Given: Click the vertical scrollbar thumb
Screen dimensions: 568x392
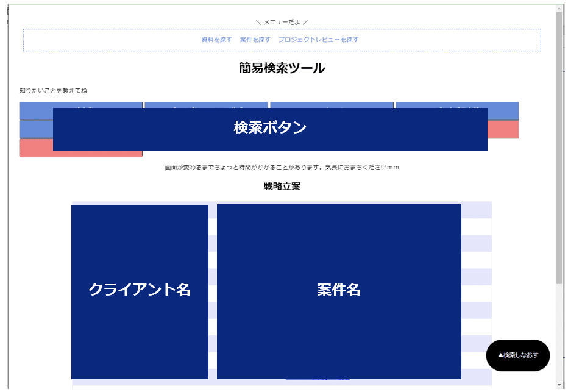Looking at the screenshot, I should pyautogui.click(x=559, y=149).
